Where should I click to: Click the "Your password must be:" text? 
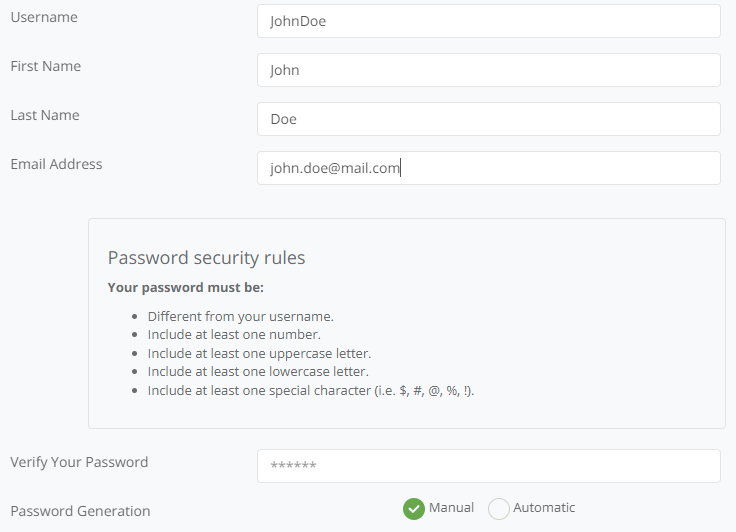coord(185,288)
